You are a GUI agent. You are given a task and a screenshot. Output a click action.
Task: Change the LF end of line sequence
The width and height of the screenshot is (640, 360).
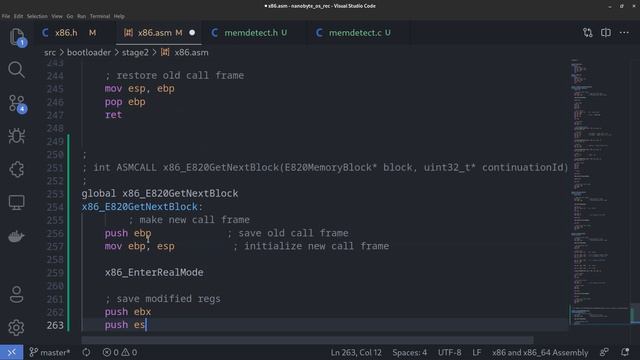click(476, 352)
